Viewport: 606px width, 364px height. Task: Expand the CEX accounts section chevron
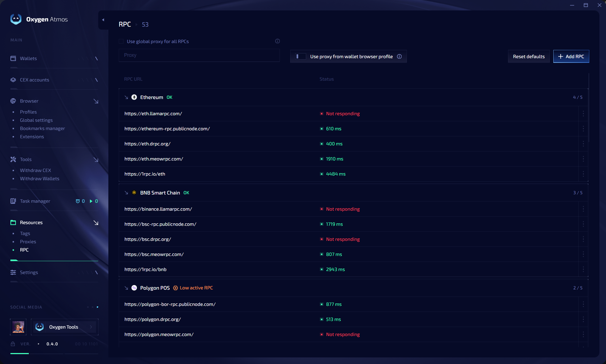coord(96,80)
